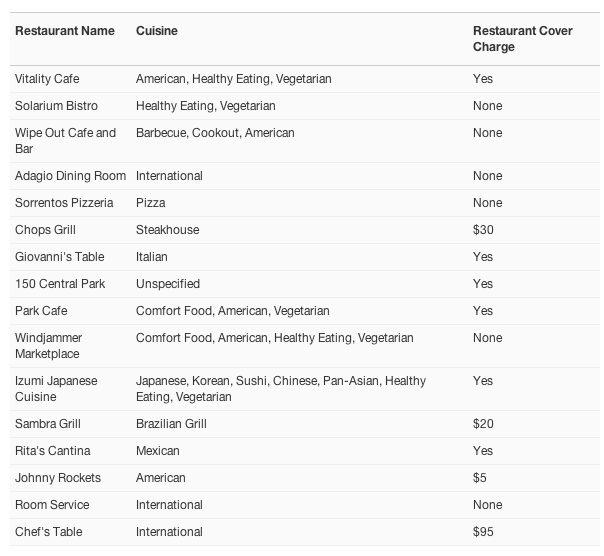Select the Vitality Cafe row name
604x556 pixels.
(47, 79)
